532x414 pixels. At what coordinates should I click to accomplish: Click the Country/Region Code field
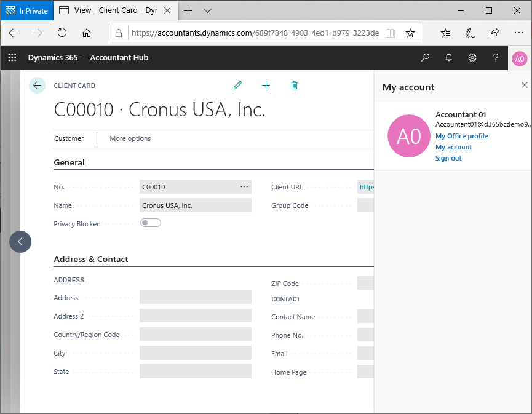196,334
